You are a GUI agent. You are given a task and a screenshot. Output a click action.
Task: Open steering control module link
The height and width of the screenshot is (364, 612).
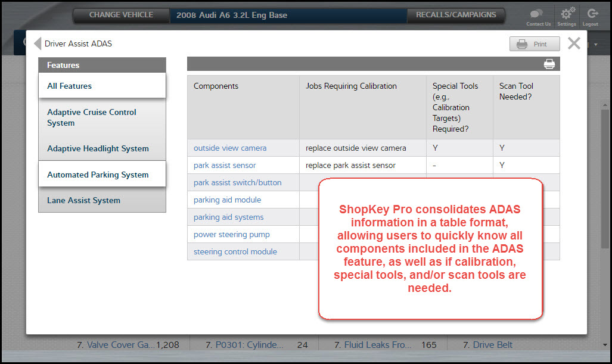coord(235,251)
